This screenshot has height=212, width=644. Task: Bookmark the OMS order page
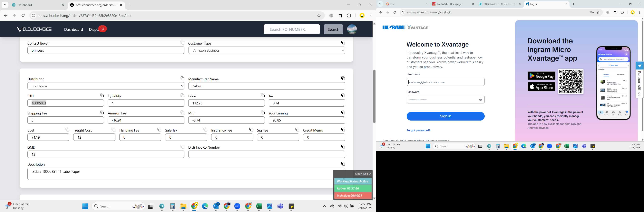tap(319, 16)
